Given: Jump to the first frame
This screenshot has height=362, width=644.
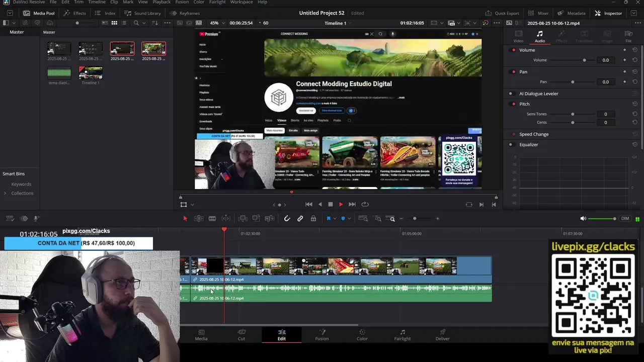Looking at the screenshot, I should coord(309,204).
